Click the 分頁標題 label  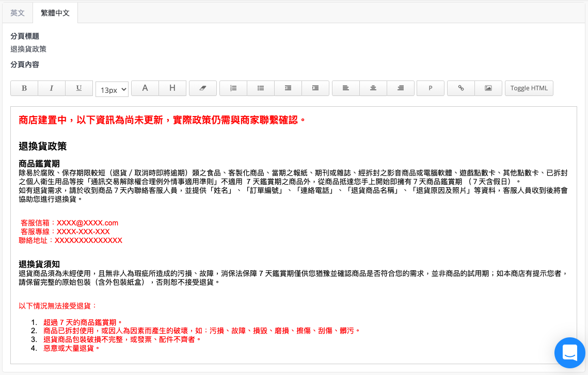pos(25,36)
